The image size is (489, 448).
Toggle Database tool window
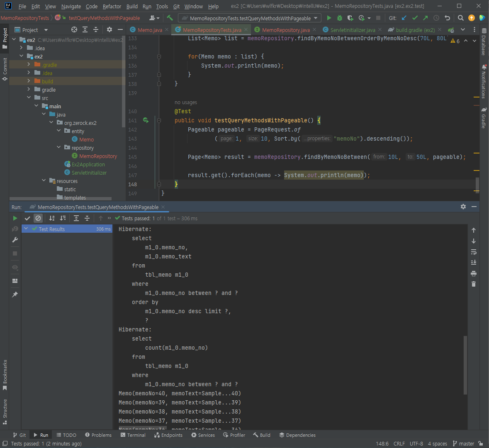(x=484, y=41)
